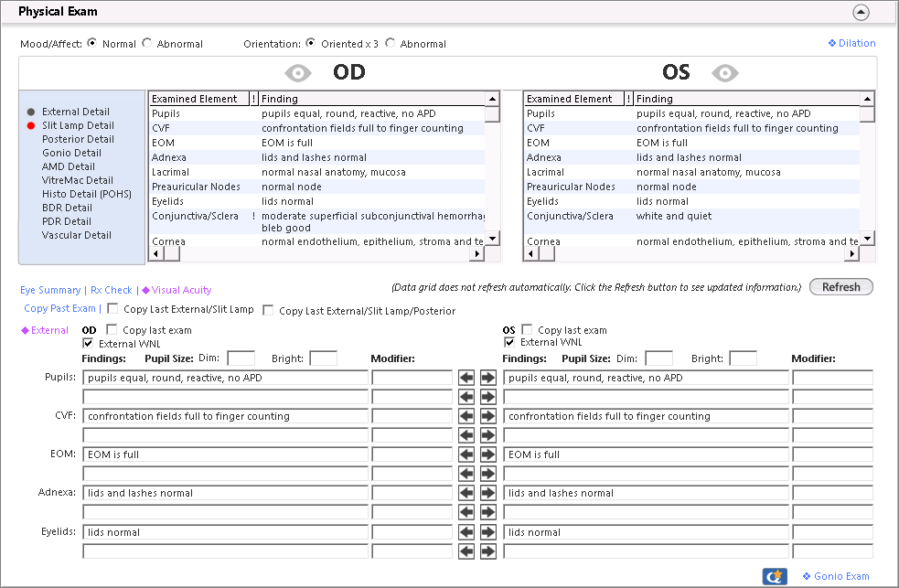Click left arrow on Adnexa row

(x=466, y=492)
